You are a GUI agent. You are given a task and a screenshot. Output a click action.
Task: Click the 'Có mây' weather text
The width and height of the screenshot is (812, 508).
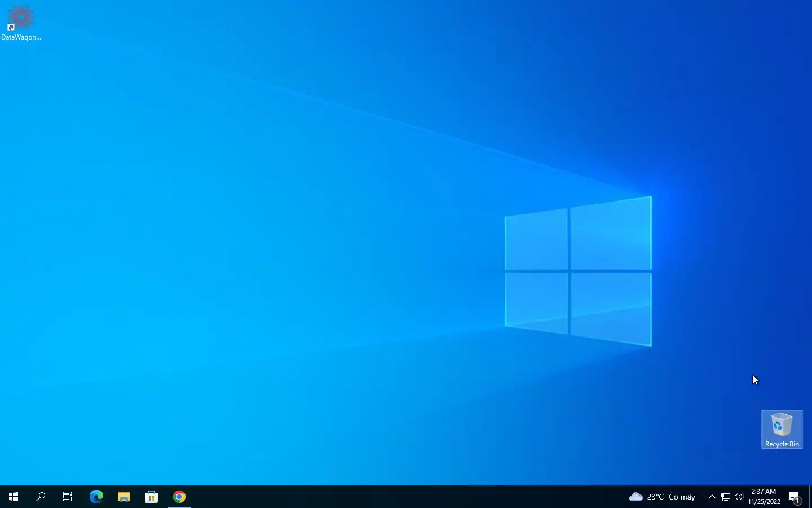682,497
